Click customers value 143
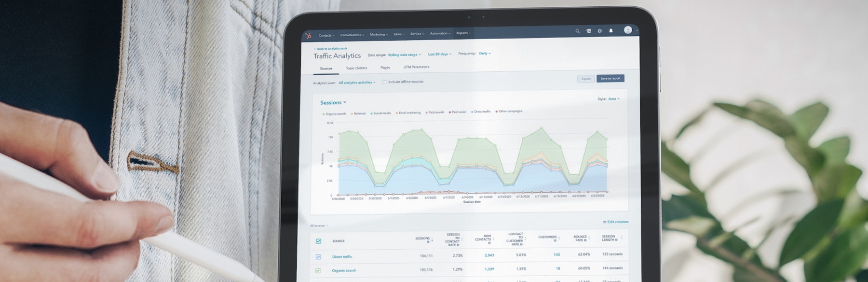Screen dimensions: 868x282 coord(556,254)
